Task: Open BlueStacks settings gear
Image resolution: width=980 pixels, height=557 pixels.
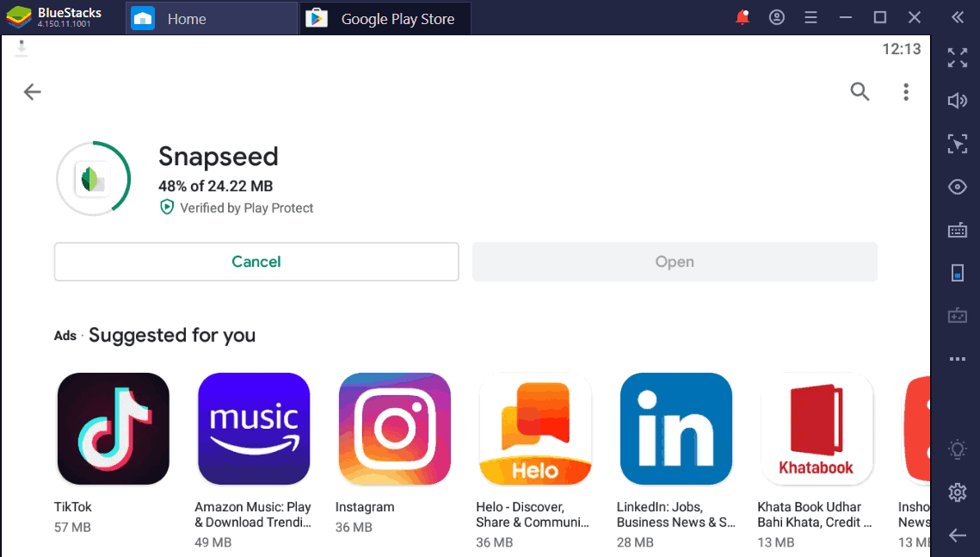Action: point(958,492)
